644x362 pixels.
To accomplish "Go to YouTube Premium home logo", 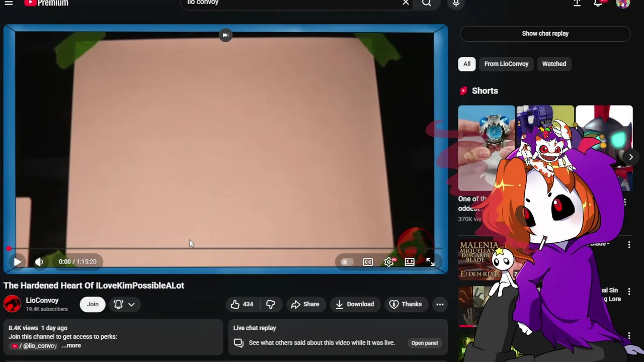I will pos(46,3).
